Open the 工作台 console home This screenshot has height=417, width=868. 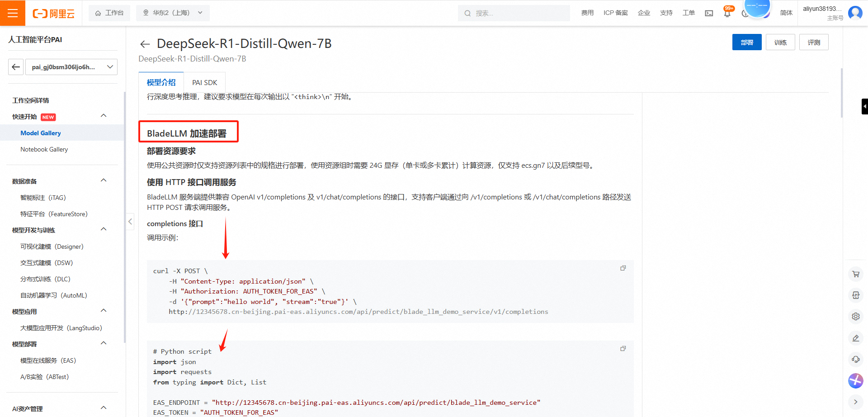(109, 13)
